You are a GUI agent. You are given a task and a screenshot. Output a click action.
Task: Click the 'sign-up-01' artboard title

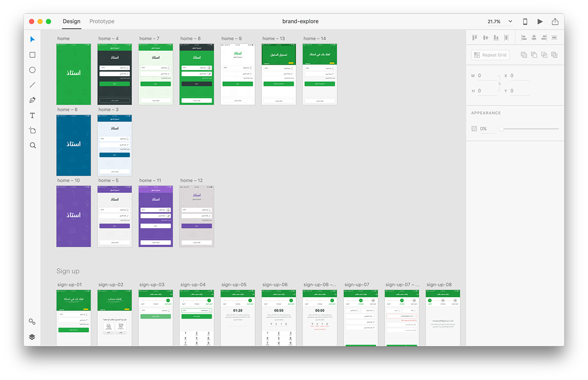tap(70, 285)
